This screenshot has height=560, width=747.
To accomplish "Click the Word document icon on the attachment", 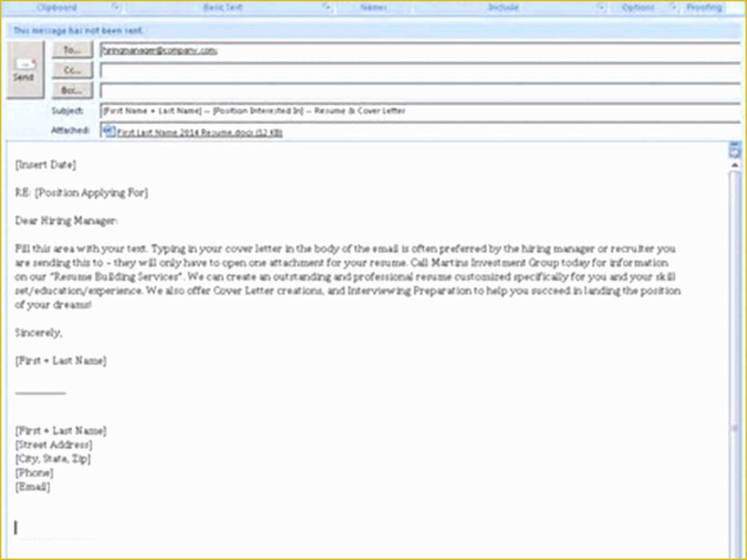I will pos(109,131).
